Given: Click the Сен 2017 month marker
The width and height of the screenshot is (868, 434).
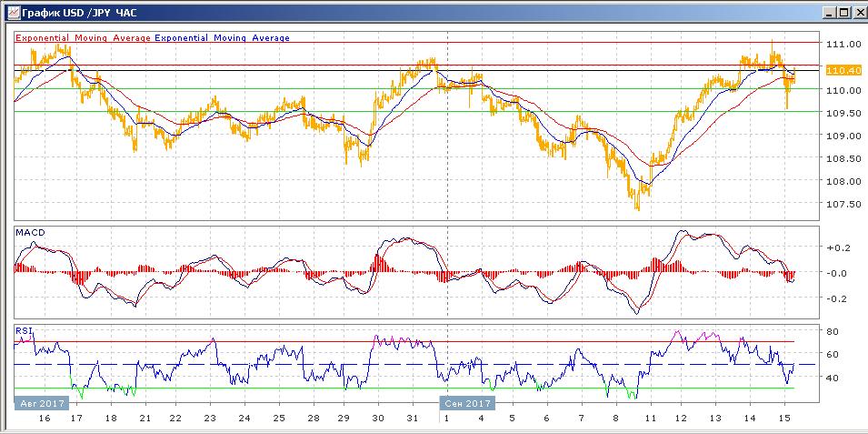Looking at the screenshot, I should pyautogui.click(x=468, y=403).
